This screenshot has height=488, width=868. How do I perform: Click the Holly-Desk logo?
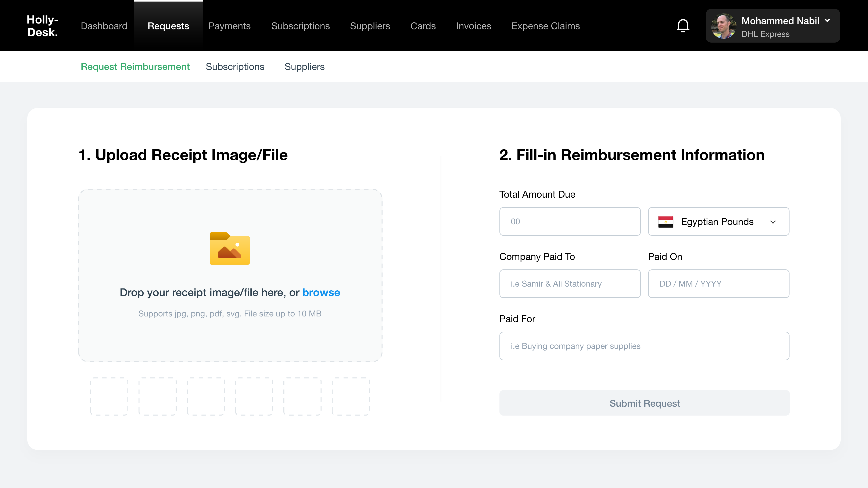(42, 26)
